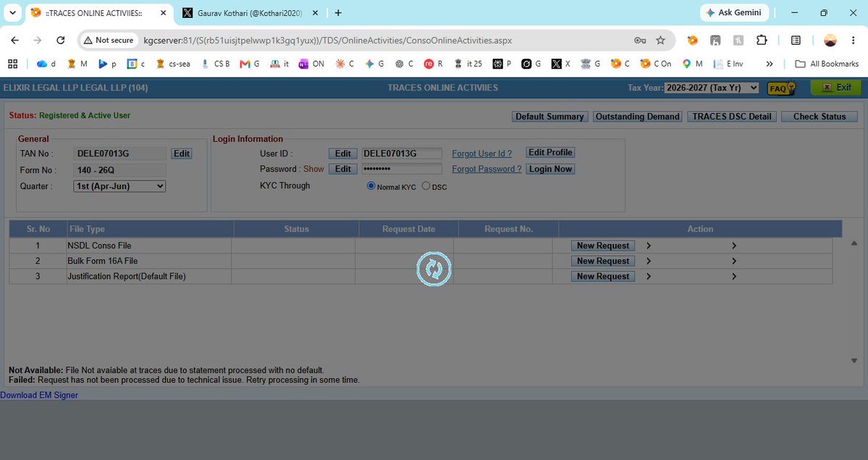The height and width of the screenshot is (460, 868).
Task: Bookmark this page with star icon
Action: click(x=660, y=41)
